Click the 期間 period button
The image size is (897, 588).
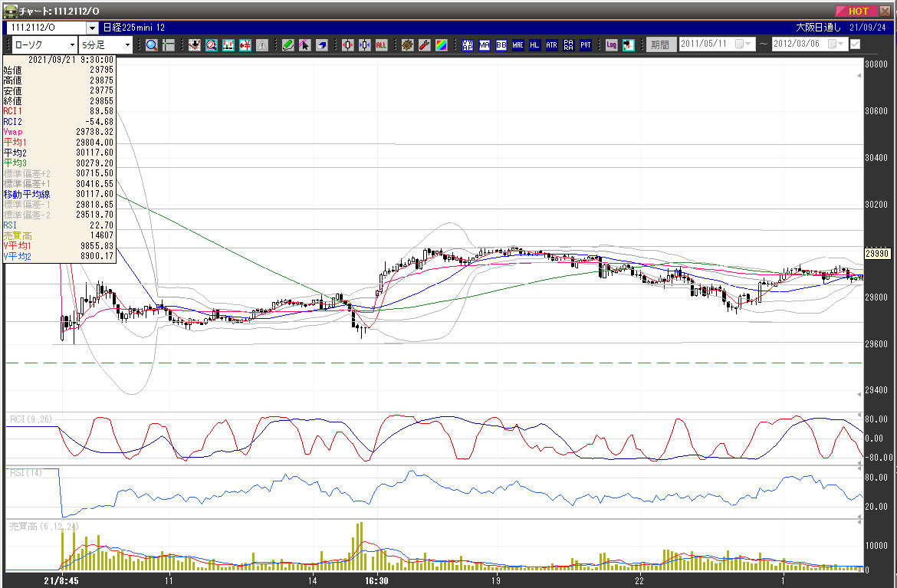pos(661,44)
